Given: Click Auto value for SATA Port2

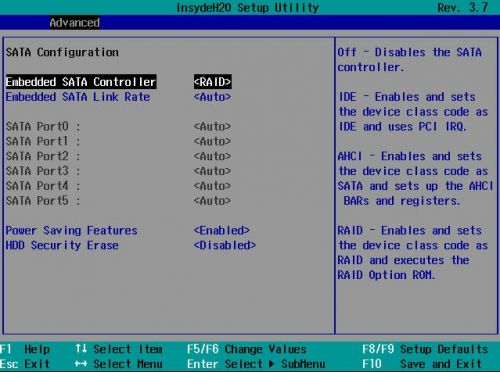Looking at the screenshot, I should [212, 156].
